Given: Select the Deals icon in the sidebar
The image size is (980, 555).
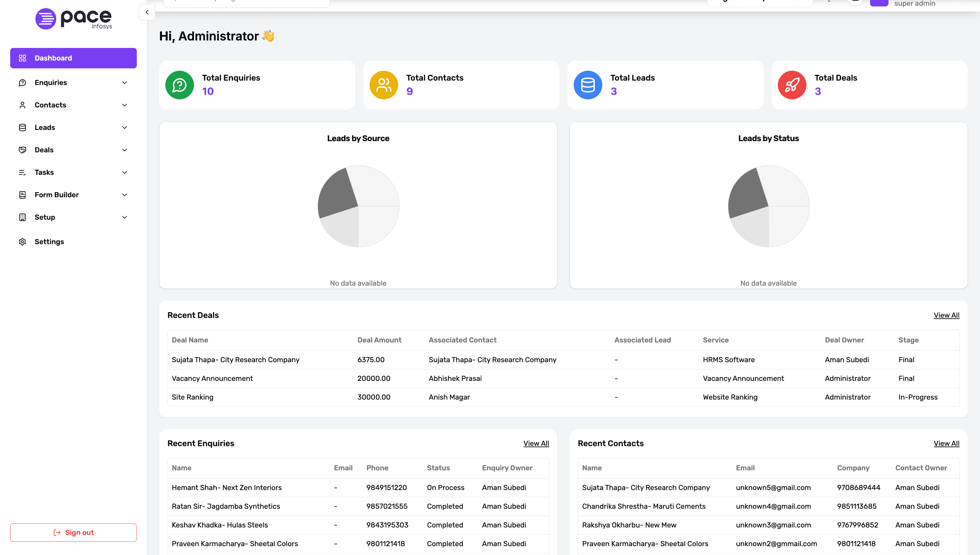Looking at the screenshot, I should coord(22,150).
